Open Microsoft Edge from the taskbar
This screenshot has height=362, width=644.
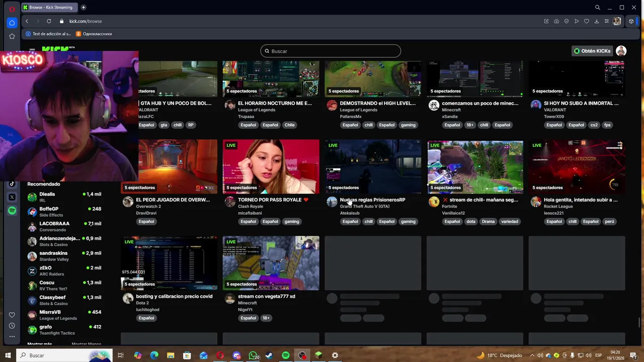click(x=154, y=355)
